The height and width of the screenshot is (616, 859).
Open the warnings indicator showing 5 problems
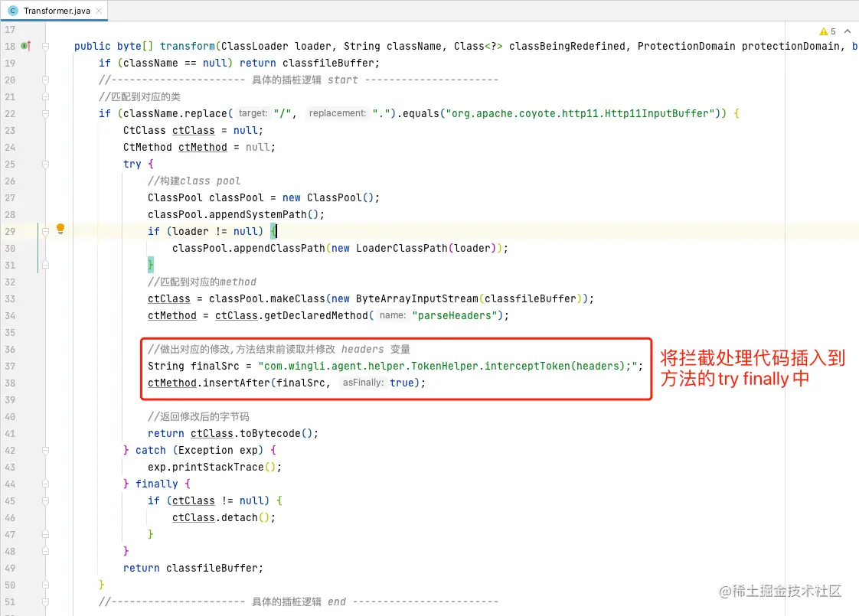coord(827,31)
